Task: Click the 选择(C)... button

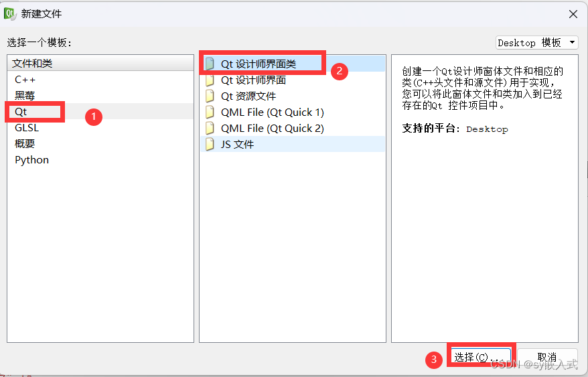Action: pyautogui.click(x=480, y=357)
